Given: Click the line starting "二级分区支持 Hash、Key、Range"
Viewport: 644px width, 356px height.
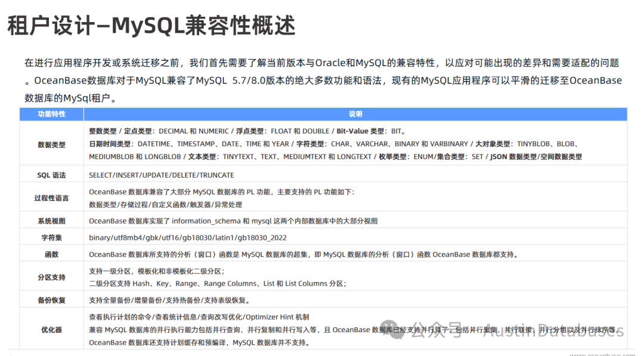Looking at the screenshot, I should tap(218, 283).
